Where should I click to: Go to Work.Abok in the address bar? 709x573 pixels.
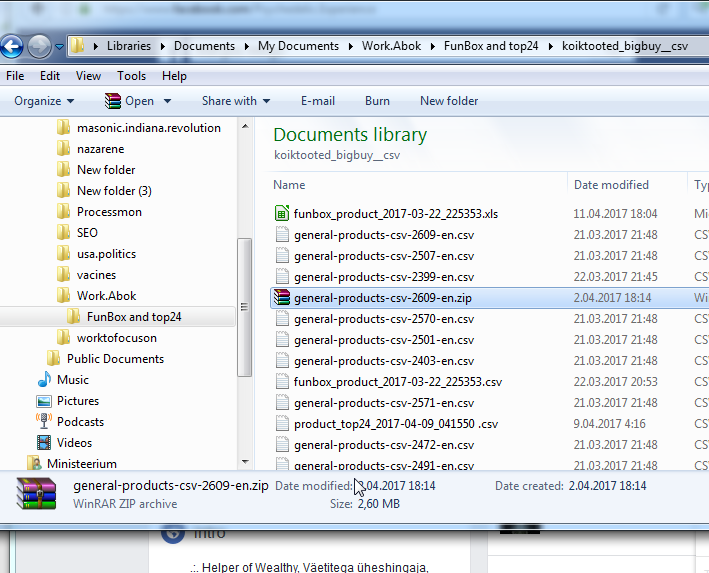pos(392,46)
